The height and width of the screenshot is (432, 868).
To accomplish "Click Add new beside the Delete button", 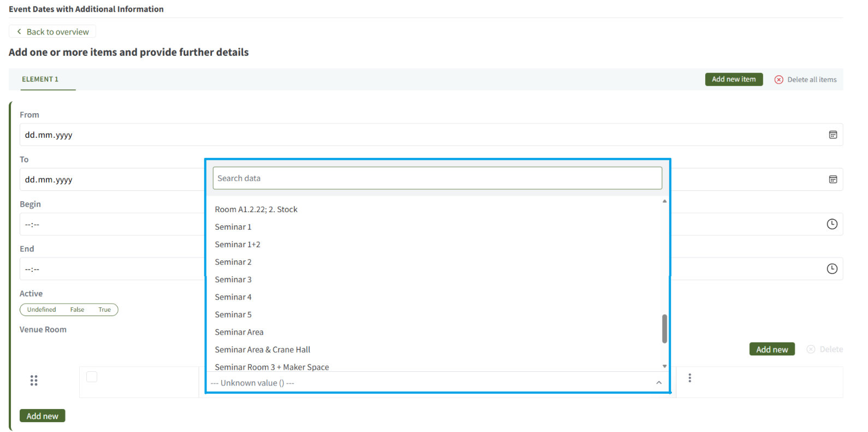I will [x=772, y=349].
